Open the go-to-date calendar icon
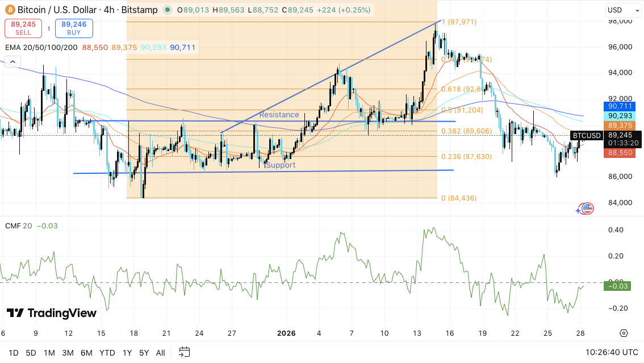This screenshot has height=363, width=644. tap(184, 352)
